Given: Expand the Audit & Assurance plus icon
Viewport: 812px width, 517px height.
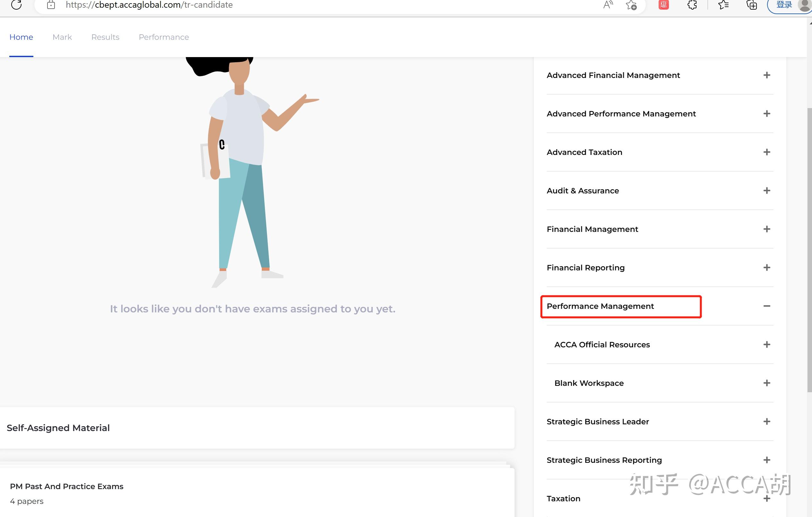Looking at the screenshot, I should (x=766, y=191).
